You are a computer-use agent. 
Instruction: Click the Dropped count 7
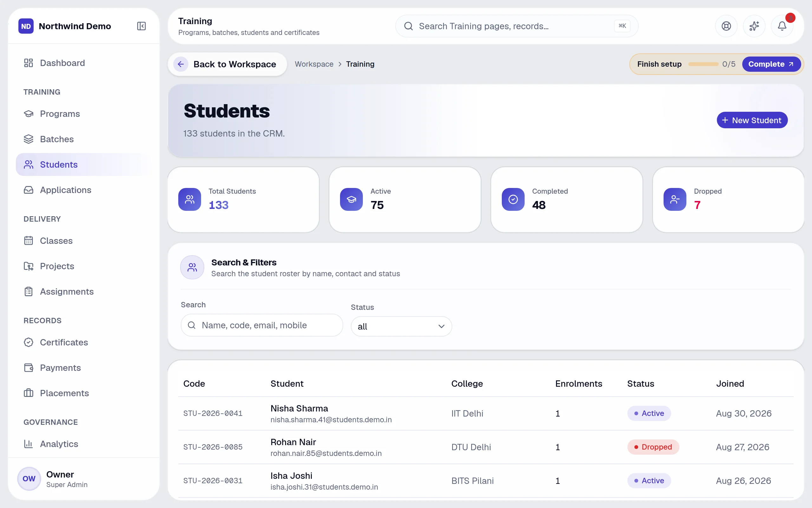pos(697,205)
